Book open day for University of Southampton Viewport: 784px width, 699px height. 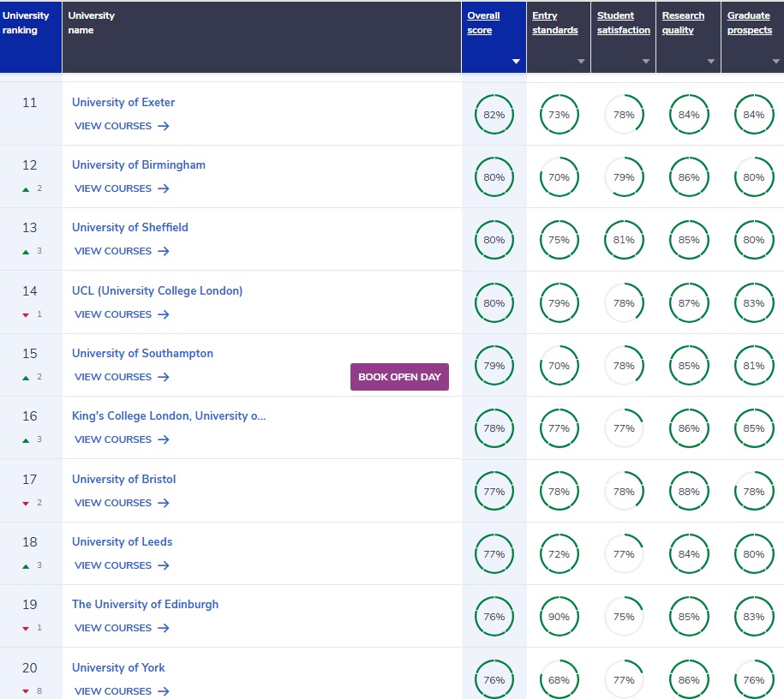coord(399,377)
